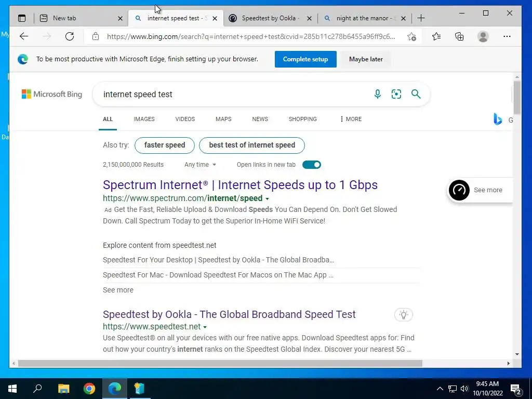Select the VIDEOS search tab
Viewport: 532px width, 399px height.
[185, 119]
